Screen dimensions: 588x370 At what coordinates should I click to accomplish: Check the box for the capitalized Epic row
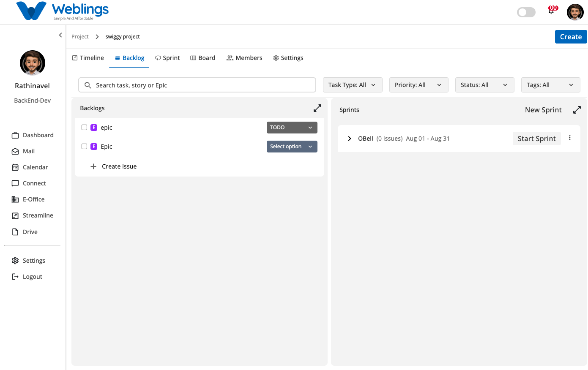84,147
